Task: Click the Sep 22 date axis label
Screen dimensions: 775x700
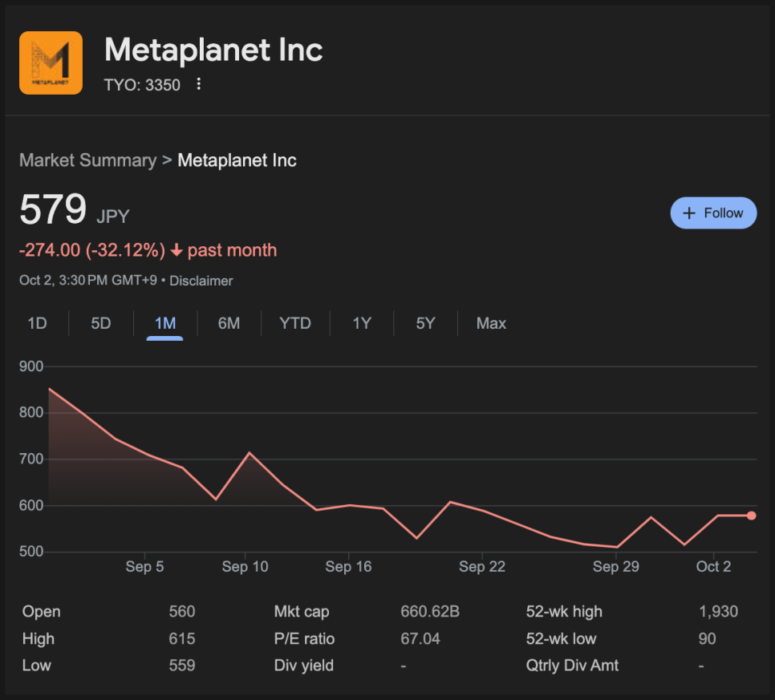Action: (x=482, y=567)
